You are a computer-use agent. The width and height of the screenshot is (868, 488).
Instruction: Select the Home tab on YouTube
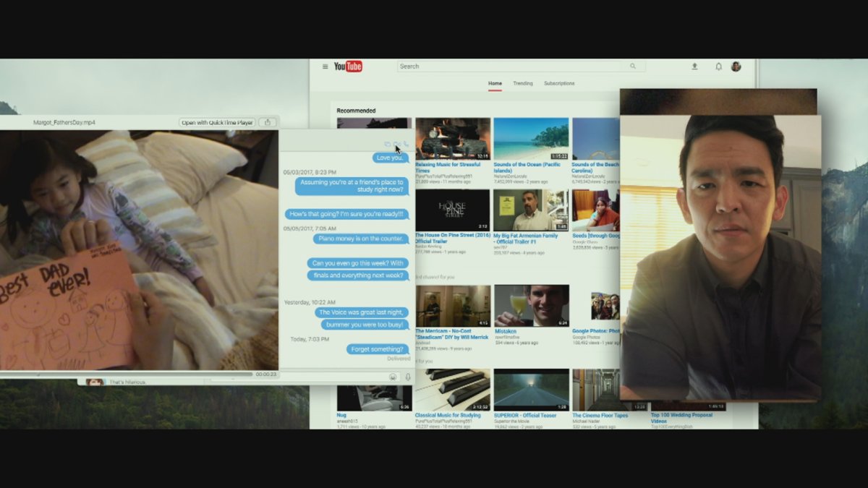coord(495,84)
